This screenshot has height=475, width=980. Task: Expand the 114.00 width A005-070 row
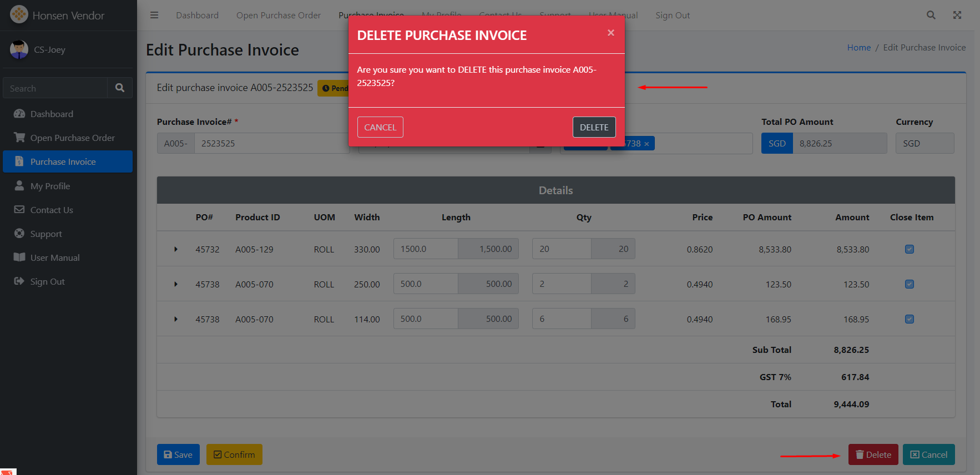click(x=176, y=319)
